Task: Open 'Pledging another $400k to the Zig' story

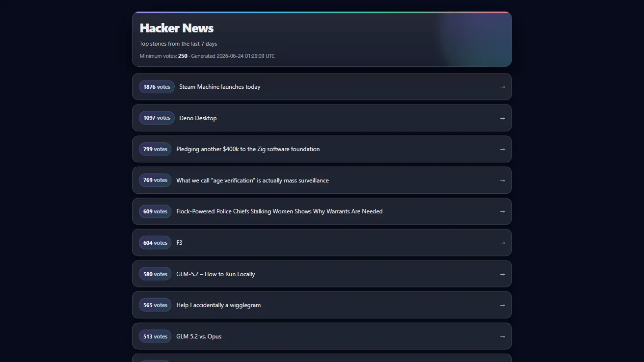Action: pyautogui.click(x=248, y=149)
